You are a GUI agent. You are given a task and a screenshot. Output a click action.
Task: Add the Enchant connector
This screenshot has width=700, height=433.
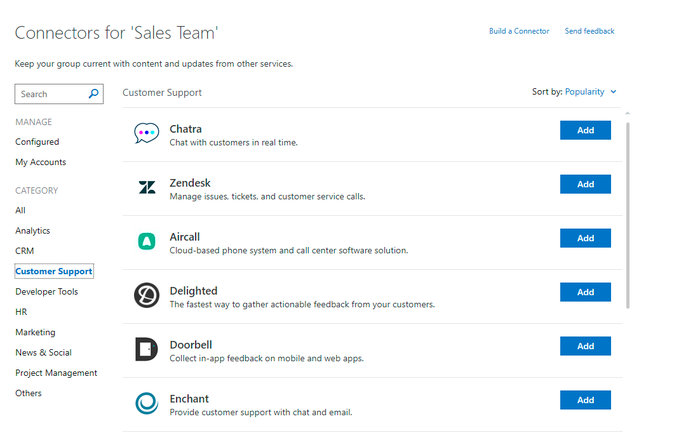click(x=585, y=400)
